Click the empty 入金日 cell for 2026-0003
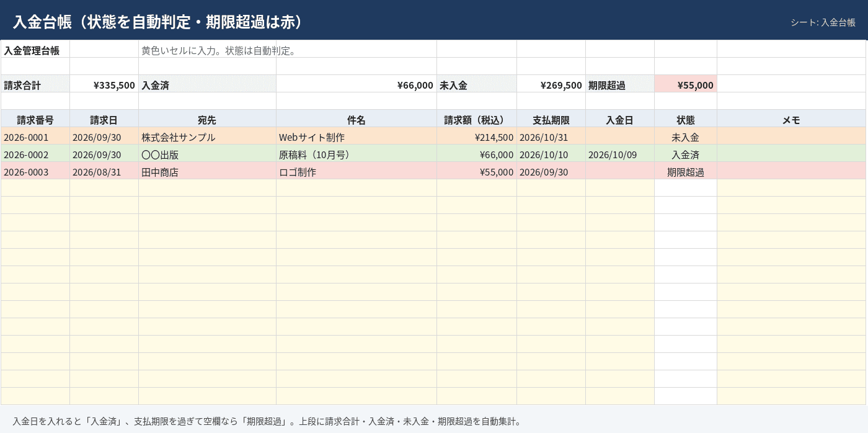 tap(620, 171)
